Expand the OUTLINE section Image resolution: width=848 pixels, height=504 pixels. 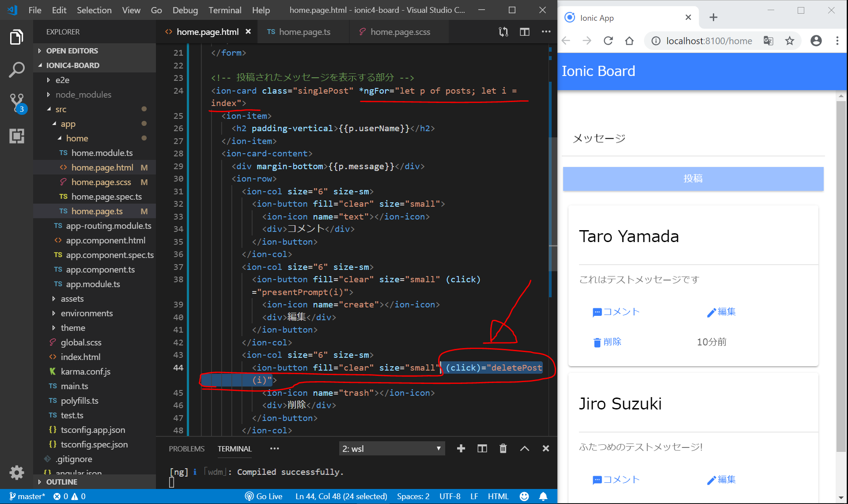pyautogui.click(x=62, y=482)
